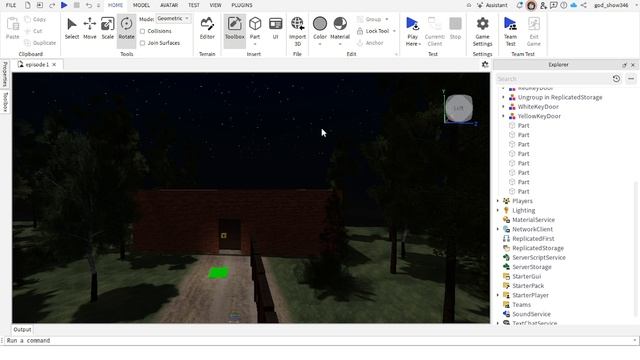Open Game Settings
640x360 pixels.
[x=482, y=31]
